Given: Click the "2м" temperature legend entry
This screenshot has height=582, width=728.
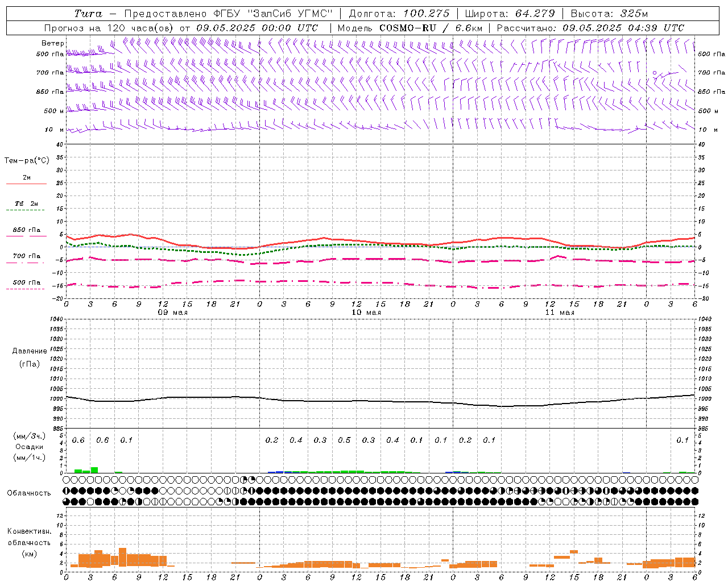Looking at the screenshot, I should [27, 178].
